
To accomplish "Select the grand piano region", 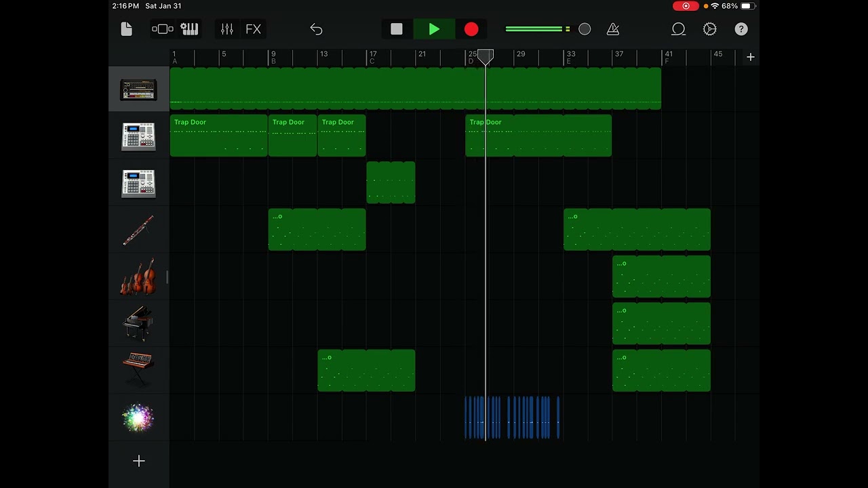I will [x=661, y=323].
